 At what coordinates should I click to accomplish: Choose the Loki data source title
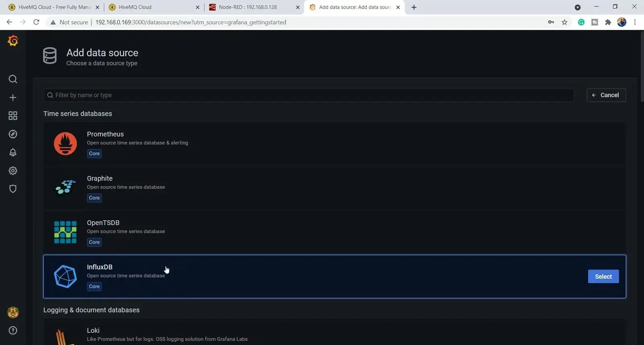click(93, 330)
